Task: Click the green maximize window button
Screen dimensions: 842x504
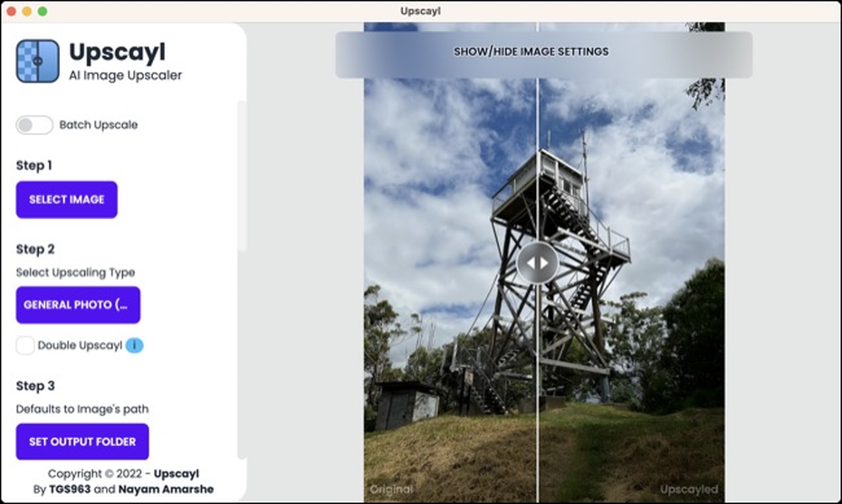Action: tap(43, 11)
